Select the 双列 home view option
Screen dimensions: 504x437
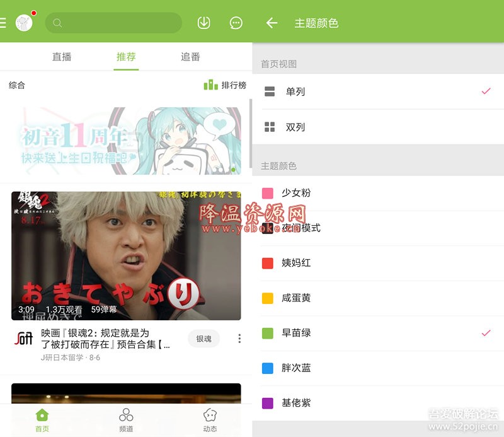[x=378, y=127]
